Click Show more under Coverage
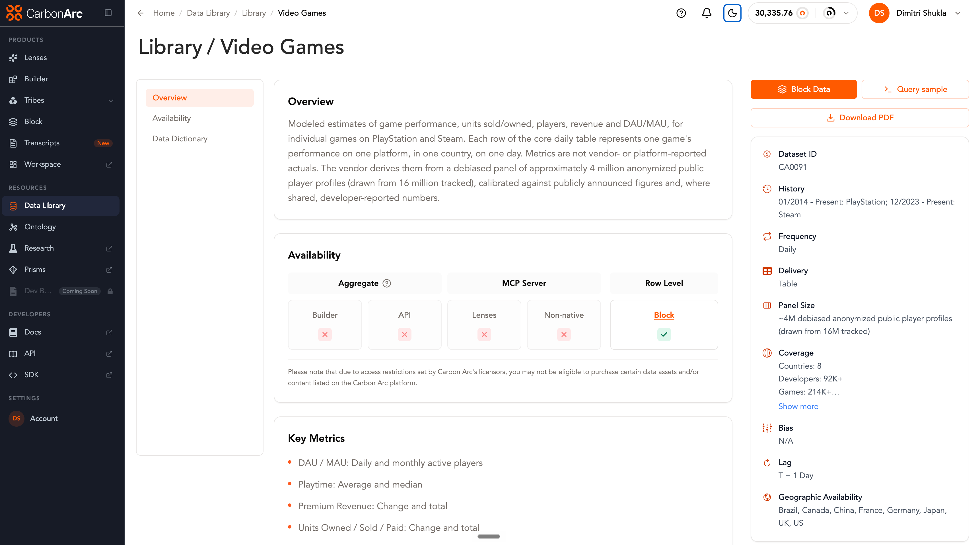This screenshot has width=980, height=545. [798, 406]
